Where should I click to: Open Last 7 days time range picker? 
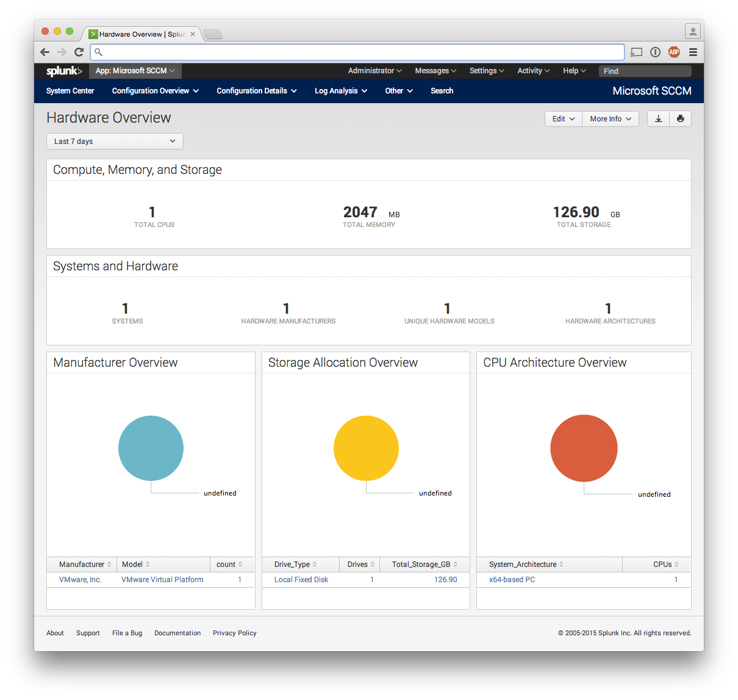point(115,142)
